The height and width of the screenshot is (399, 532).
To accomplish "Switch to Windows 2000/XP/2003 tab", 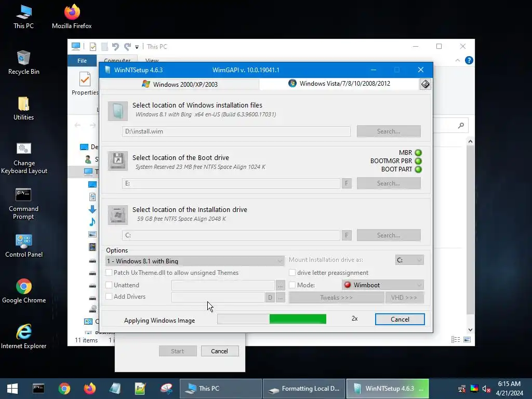I will (179, 84).
